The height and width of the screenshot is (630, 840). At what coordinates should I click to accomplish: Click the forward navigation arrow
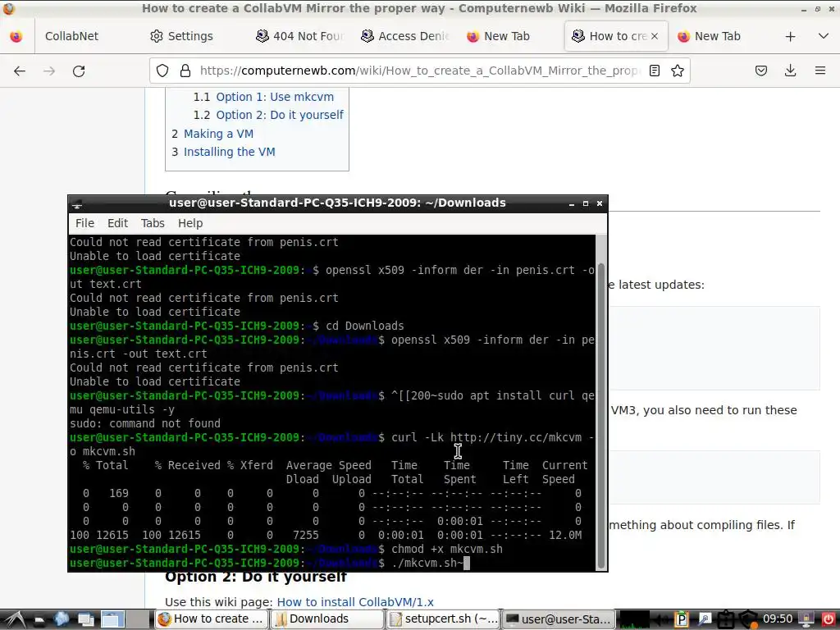click(48, 71)
